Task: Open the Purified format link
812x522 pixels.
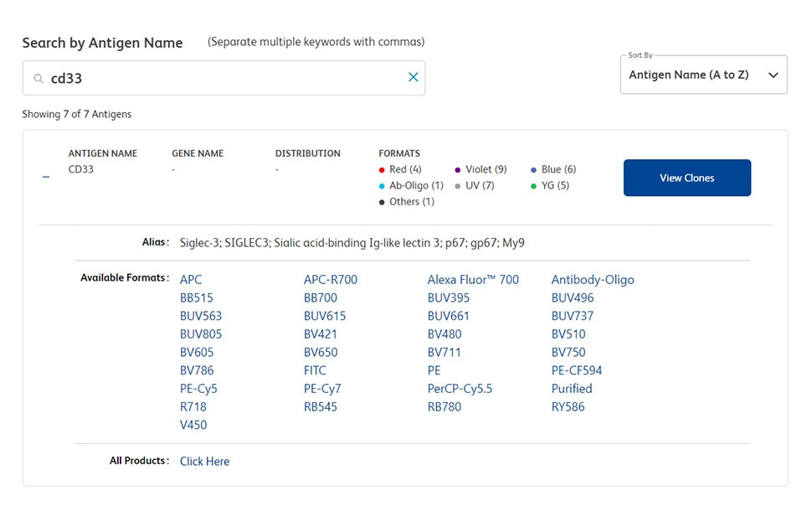Action: [x=572, y=389]
